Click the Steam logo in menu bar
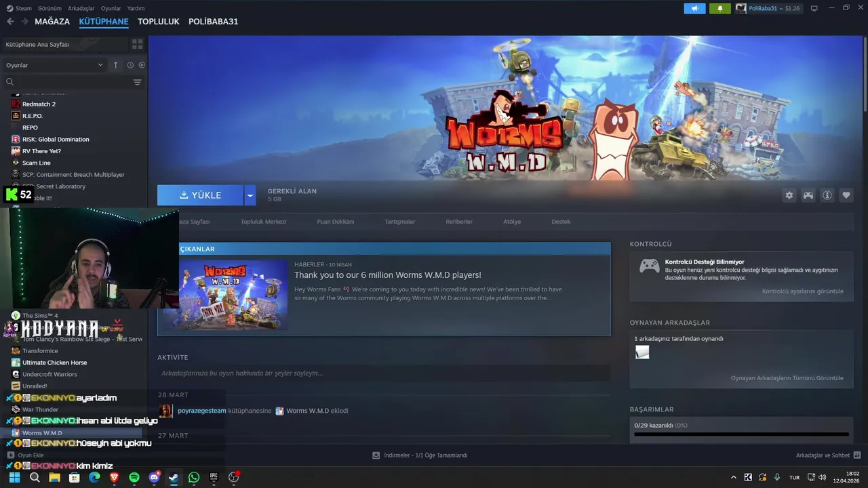This screenshot has height=488, width=868. pos(9,8)
